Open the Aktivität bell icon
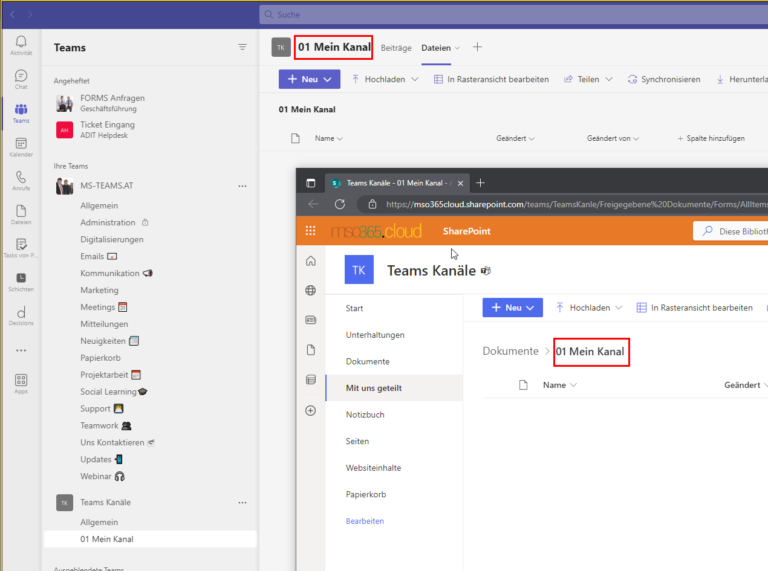 [21, 43]
